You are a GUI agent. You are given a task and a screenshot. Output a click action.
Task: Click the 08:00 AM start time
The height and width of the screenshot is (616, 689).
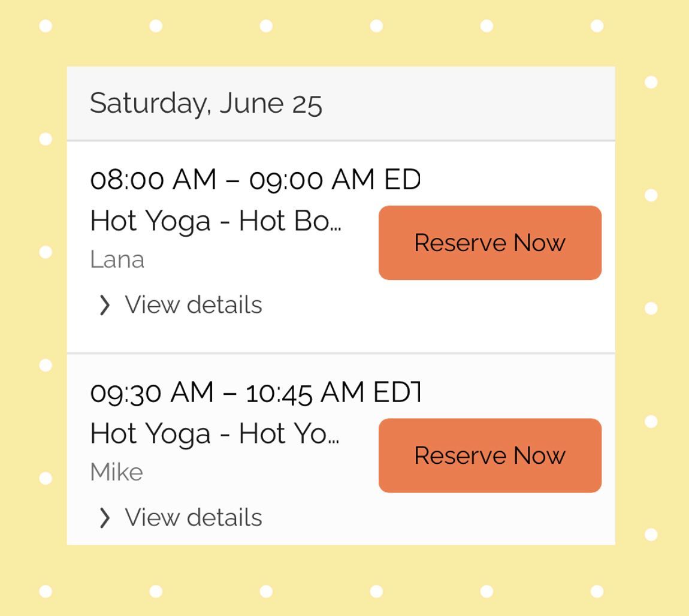pos(153,180)
